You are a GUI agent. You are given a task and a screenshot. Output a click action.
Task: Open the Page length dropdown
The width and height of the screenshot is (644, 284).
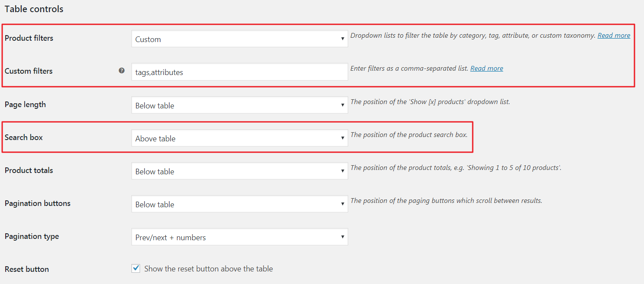(239, 105)
